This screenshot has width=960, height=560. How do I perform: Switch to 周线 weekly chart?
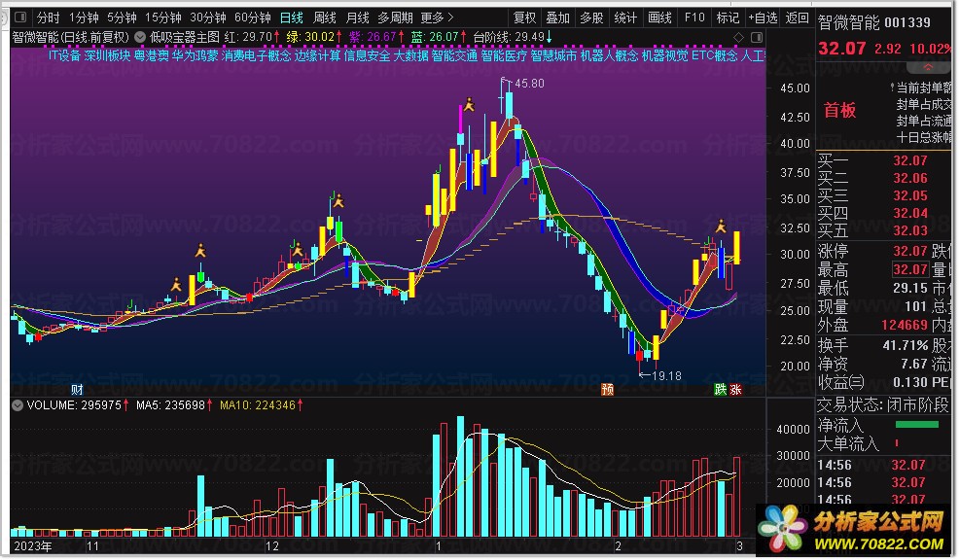325,17
